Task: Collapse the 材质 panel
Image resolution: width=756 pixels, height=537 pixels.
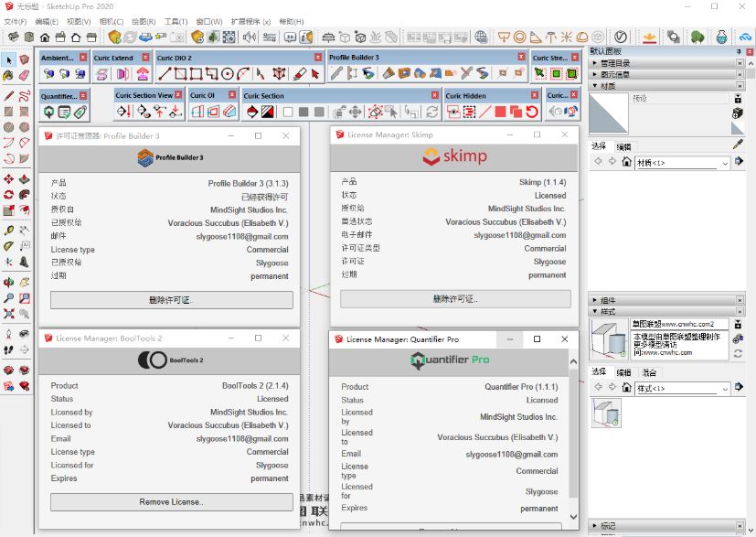Action: click(666, 86)
